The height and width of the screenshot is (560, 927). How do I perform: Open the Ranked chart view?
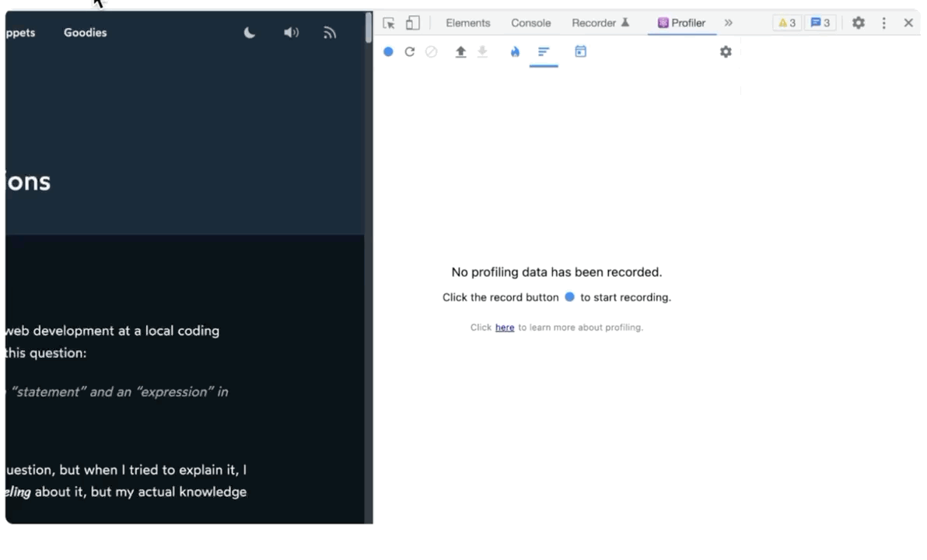(544, 51)
